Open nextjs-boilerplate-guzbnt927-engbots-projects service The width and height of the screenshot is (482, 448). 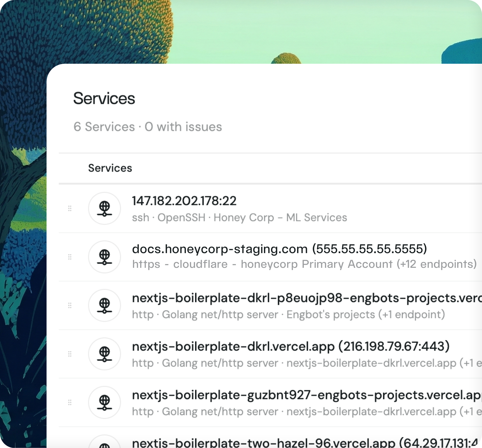click(x=307, y=395)
